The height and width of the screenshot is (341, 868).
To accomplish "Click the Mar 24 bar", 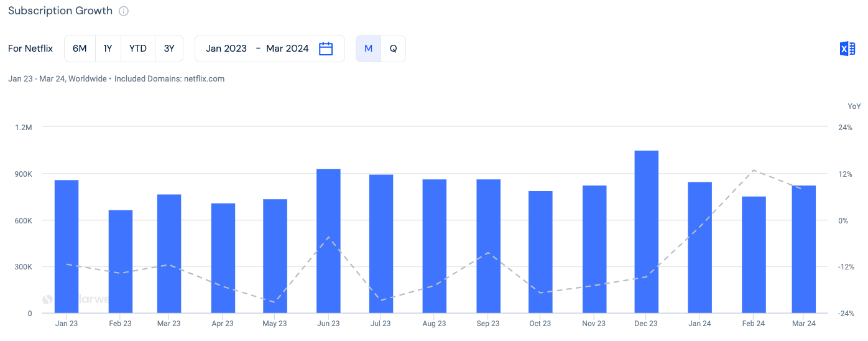I will (x=804, y=249).
